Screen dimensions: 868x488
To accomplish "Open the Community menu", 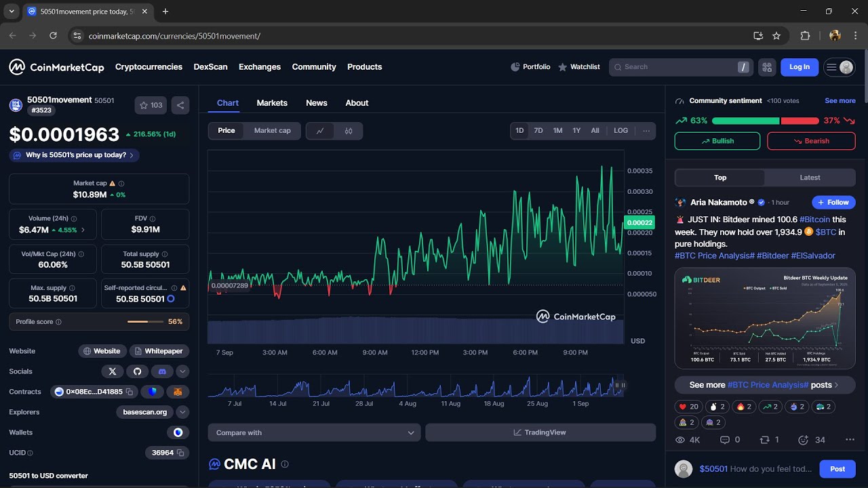I will (314, 67).
